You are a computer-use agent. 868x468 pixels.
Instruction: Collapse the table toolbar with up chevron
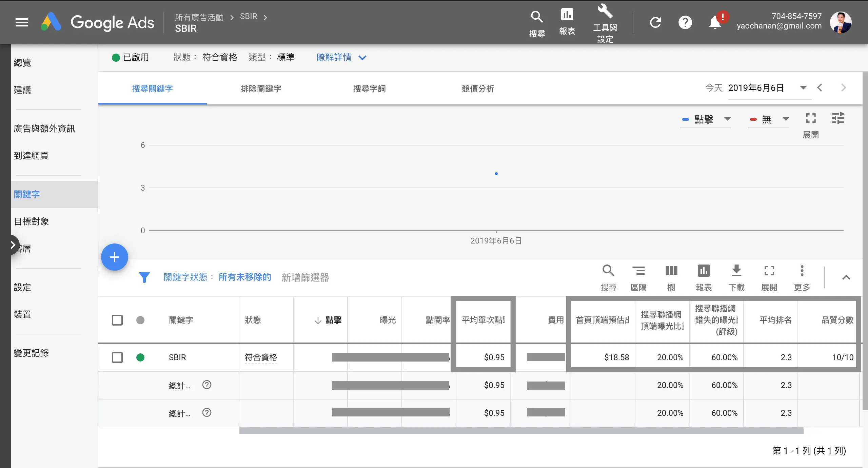click(x=846, y=277)
